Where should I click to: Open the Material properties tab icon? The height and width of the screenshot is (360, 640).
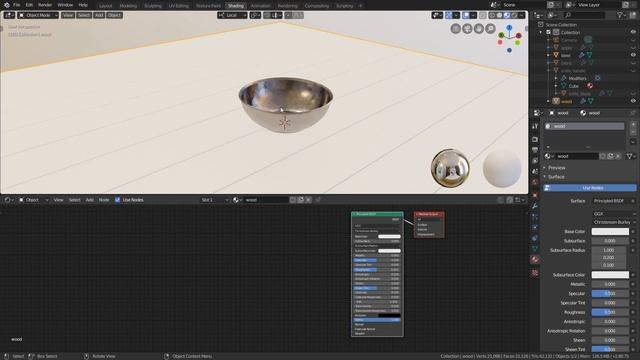(x=535, y=260)
